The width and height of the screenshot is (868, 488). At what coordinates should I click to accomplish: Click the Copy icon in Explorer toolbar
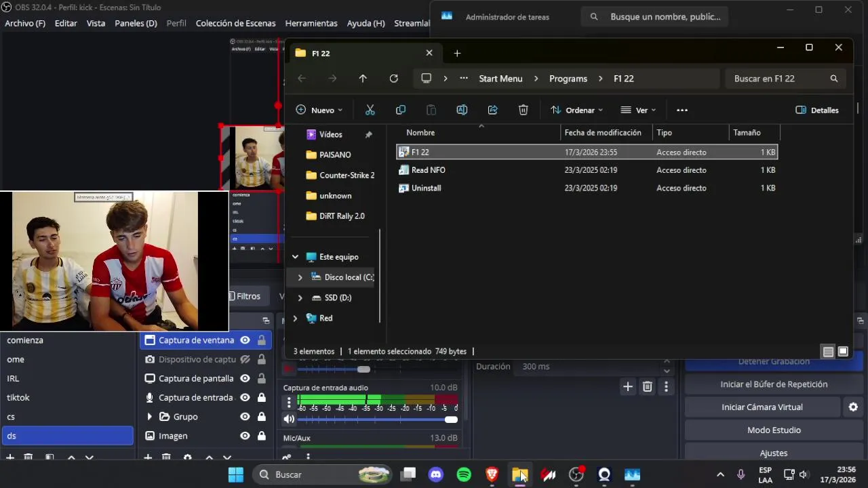click(x=401, y=110)
